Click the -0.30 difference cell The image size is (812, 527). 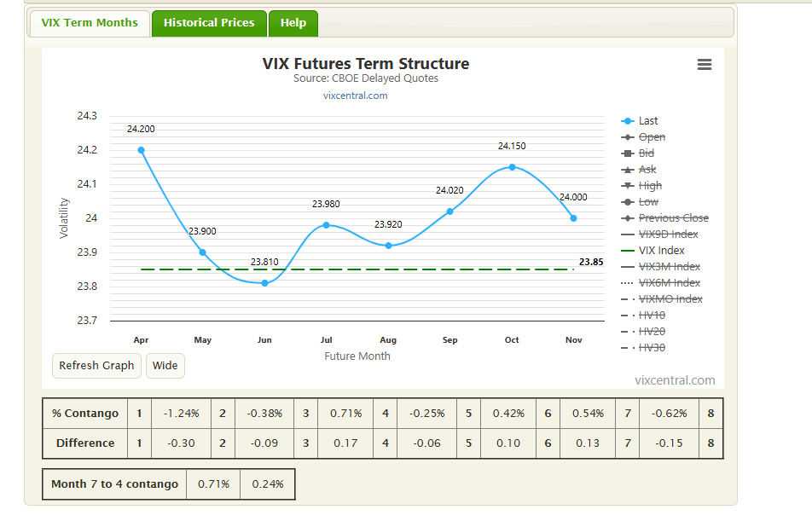181,443
